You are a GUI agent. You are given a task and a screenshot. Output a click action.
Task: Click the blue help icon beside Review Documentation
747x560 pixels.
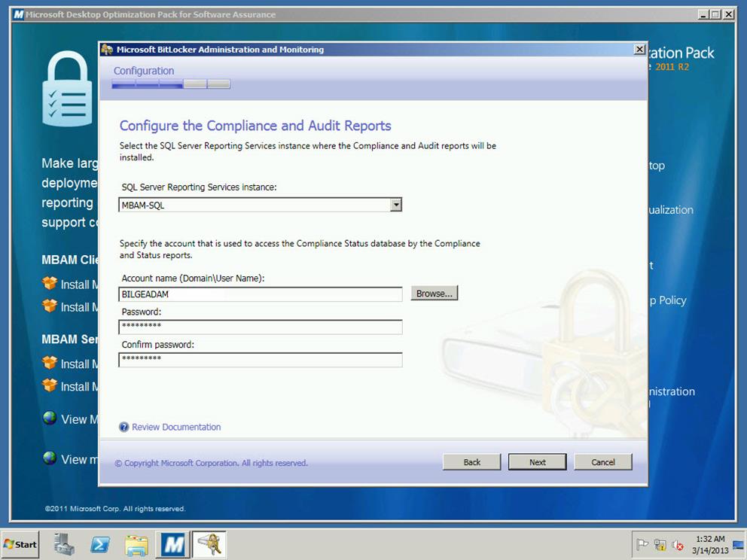tap(123, 427)
